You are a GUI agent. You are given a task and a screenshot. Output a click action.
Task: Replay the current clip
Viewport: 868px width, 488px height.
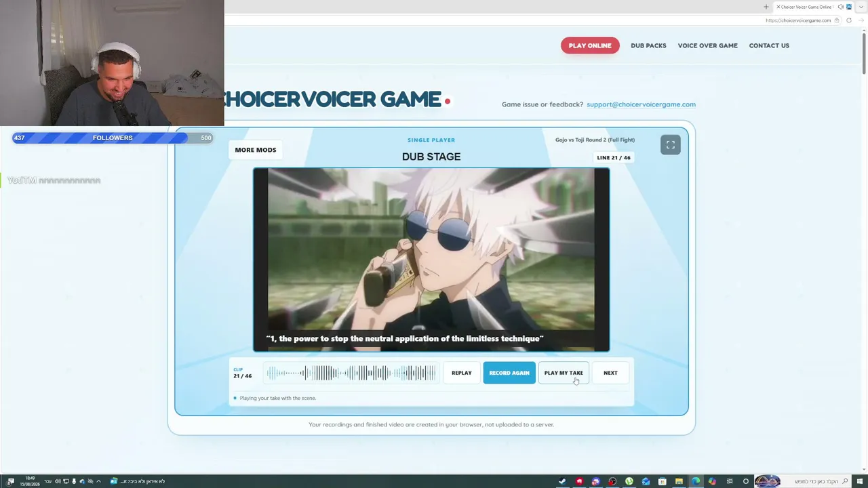[x=462, y=373]
